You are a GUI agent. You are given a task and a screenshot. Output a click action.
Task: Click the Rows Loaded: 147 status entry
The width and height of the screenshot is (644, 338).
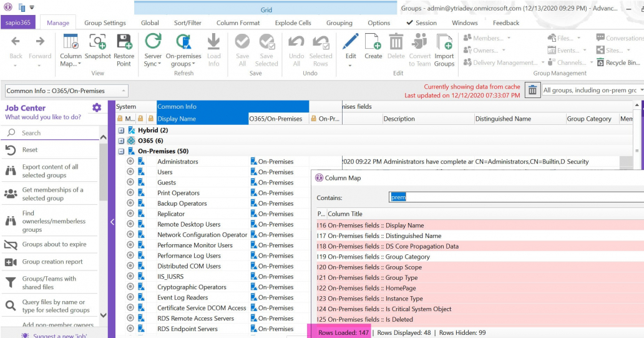(343, 332)
